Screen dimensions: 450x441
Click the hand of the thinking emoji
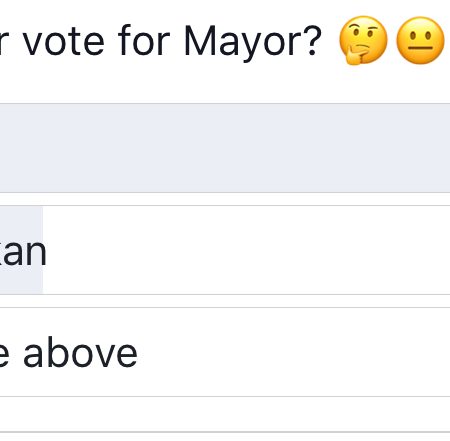click(355, 55)
